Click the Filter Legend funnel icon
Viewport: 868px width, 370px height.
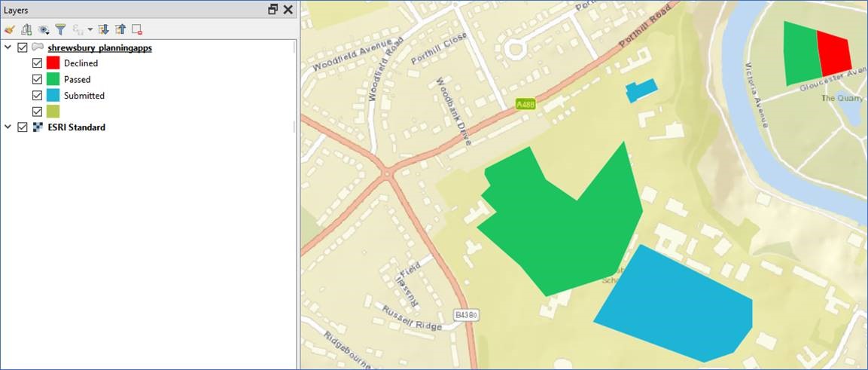pyautogui.click(x=60, y=29)
